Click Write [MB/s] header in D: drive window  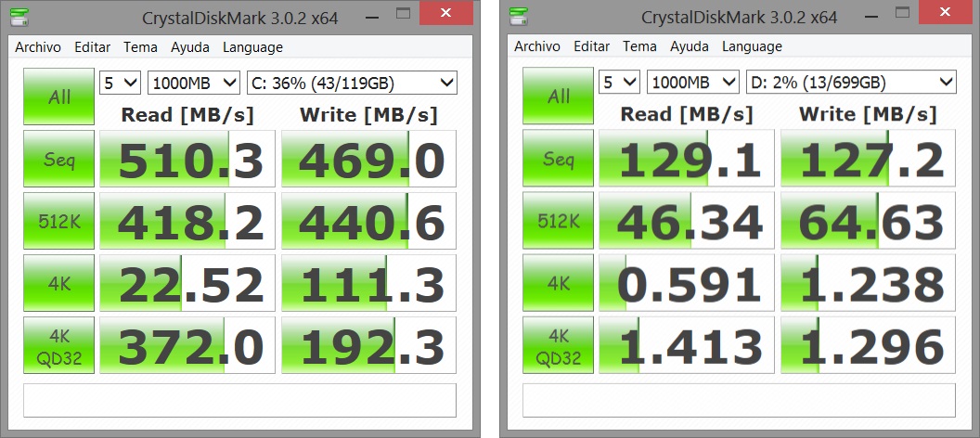868,114
